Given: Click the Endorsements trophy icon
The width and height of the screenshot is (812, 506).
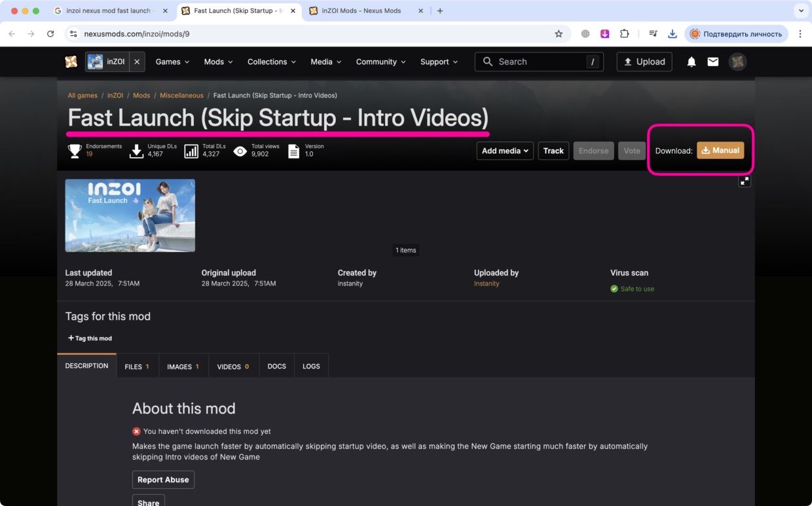Looking at the screenshot, I should click(x=75, y=151).
